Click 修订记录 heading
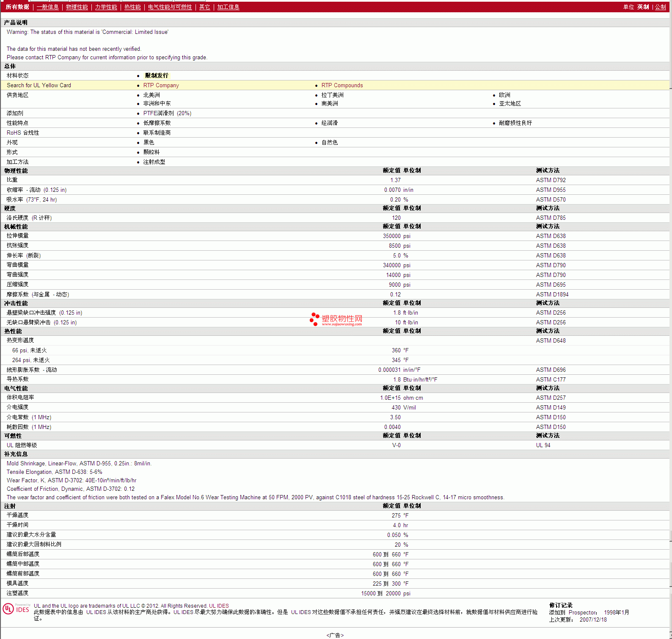The height and width of the screenshot is (639, 672). [561, 606]
